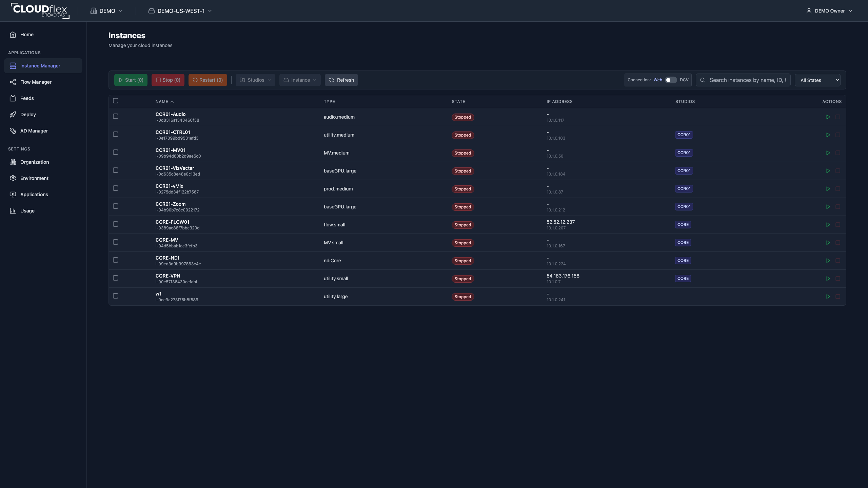Click the CloudFlex Broadcast logo

(x=40, y=11)
